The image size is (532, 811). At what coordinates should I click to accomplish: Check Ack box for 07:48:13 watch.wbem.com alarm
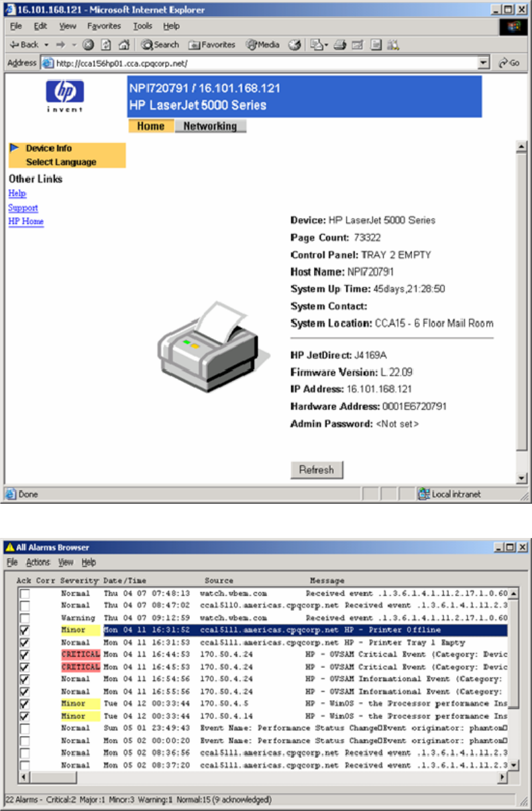[x=25, y=594]
